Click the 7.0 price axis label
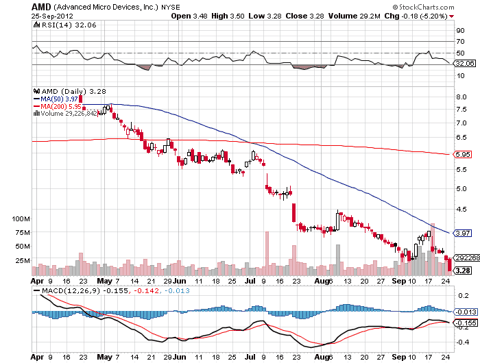Screen dimensions: 480x363 (x=462, y=123)
